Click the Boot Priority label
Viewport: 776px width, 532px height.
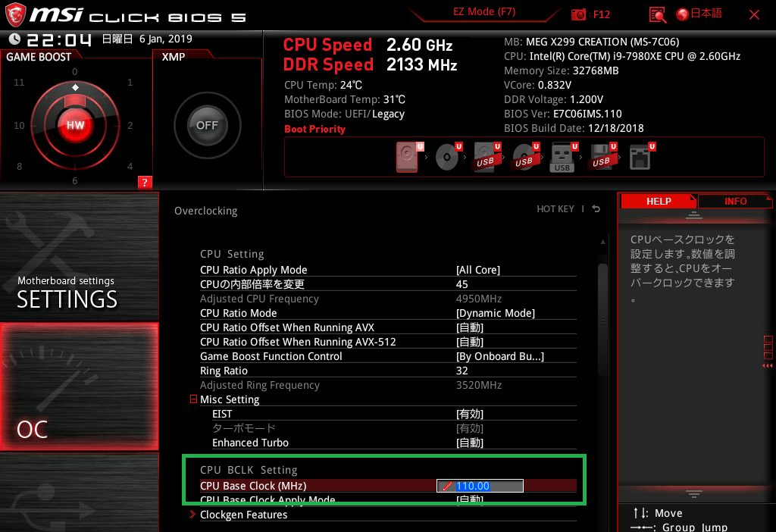pyautogui.click(x=314, y=129)
